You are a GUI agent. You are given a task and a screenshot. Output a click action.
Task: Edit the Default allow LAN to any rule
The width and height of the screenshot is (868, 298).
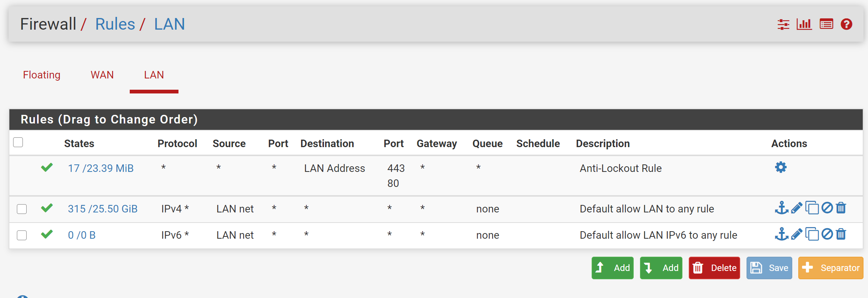click(796, 208)
